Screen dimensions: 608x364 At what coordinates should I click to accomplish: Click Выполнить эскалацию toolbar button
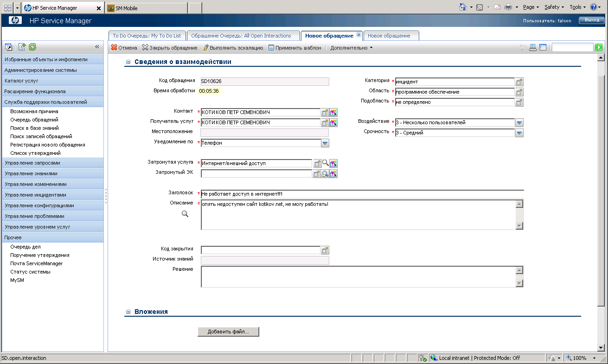pyautogui.click(x=233, y=48)
